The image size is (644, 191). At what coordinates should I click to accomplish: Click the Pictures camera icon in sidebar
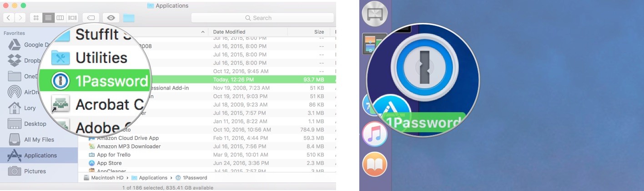pos(15,171)
